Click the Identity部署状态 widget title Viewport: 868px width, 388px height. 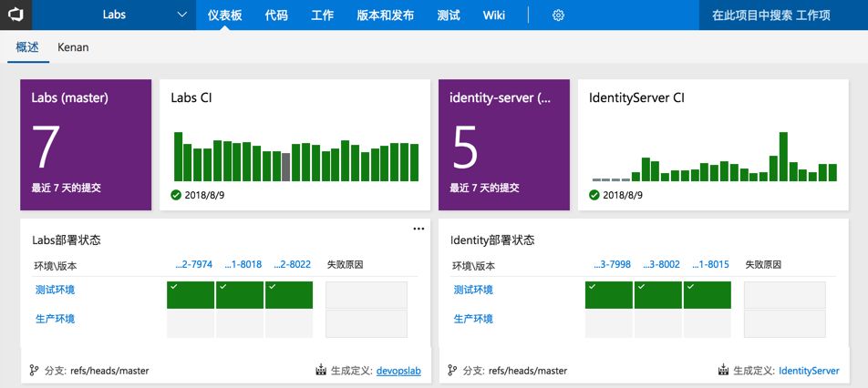click(x=492, y=240)
